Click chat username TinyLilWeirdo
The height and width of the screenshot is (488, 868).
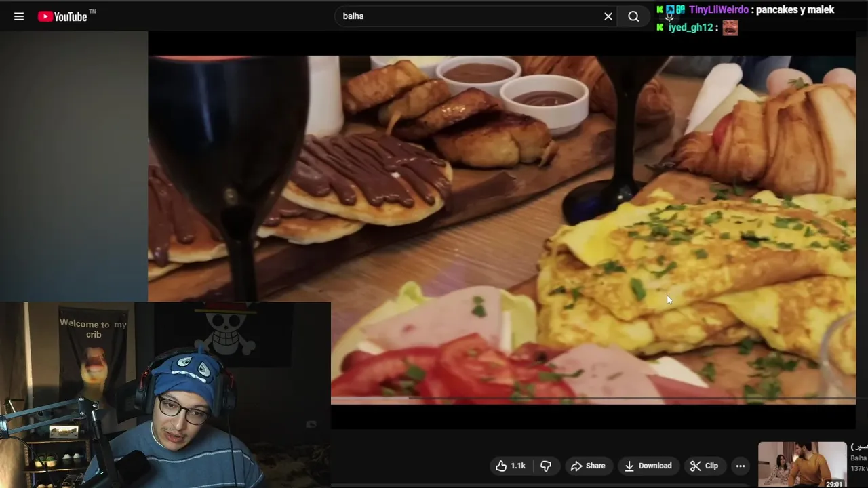coord(719,9)
